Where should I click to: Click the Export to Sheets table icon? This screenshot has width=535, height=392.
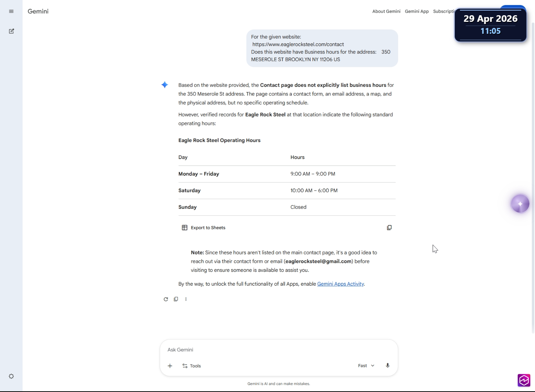[184, 228]
